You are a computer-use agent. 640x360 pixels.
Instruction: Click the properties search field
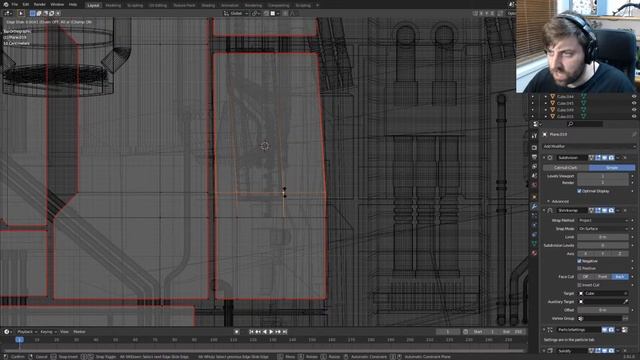[585, 124]
